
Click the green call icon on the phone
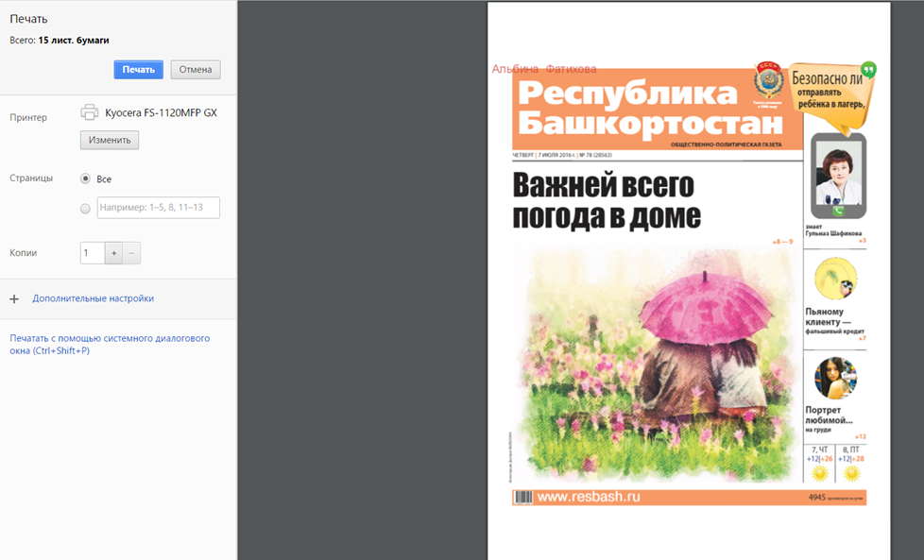[x=838, y=211]
